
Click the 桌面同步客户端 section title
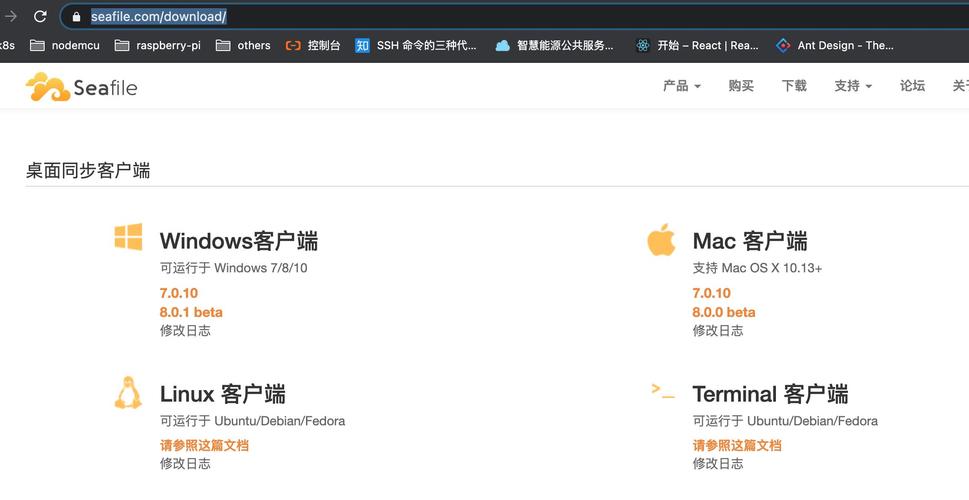(88, 171)
